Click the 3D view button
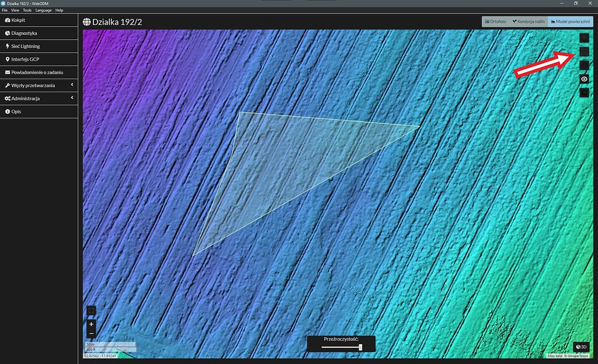Image resolution: width=598 pixels, height=364 pixels. [580, 346]
